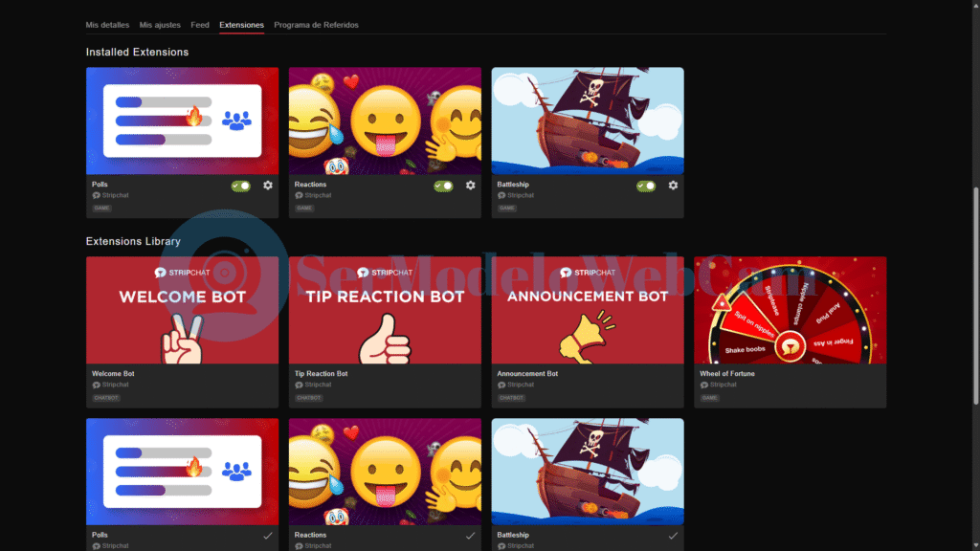Click the GAME tag on Wheel of Fortune
The image size is (980, 551).
pos(709,398)
